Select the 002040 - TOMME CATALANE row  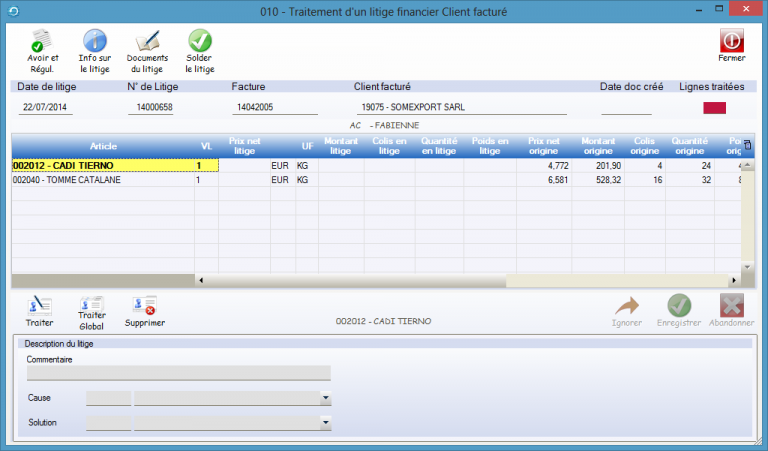pos(100,180)
